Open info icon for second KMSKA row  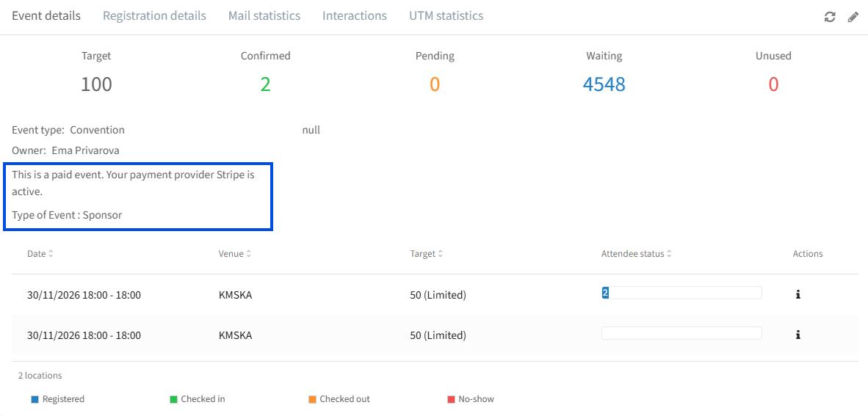point(798,335)
